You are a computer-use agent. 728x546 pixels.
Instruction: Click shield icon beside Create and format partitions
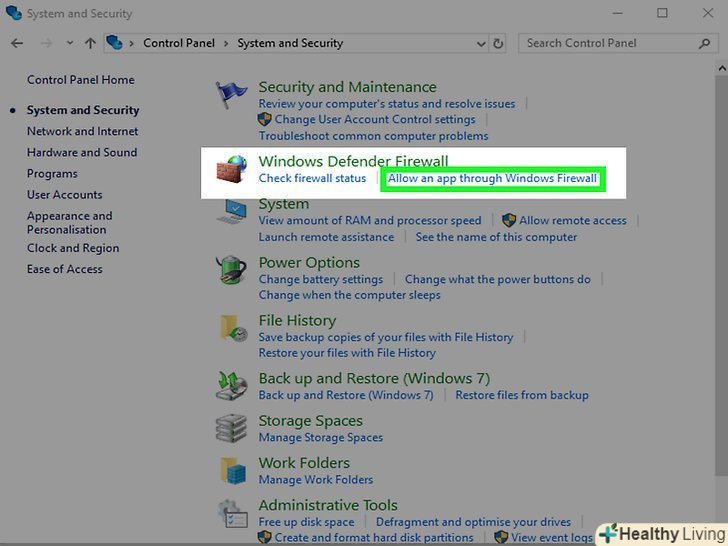click(264, 537)
